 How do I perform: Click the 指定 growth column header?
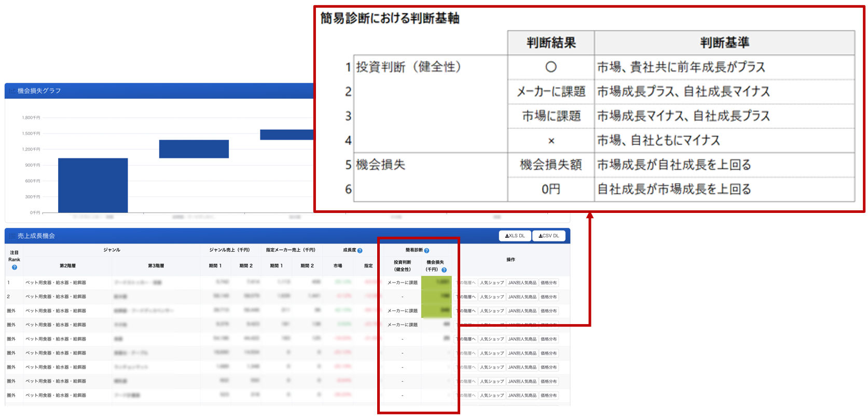(368, 265)
